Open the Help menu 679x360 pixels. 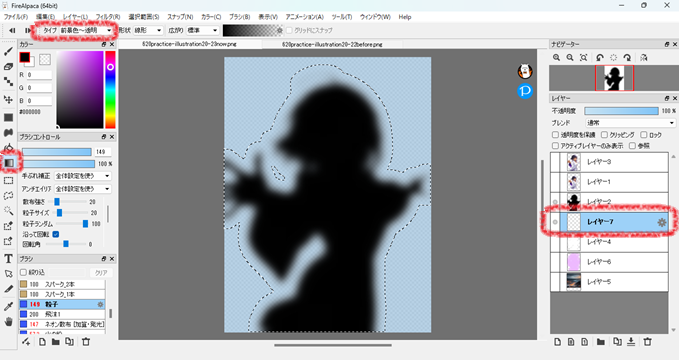(404, 17)
